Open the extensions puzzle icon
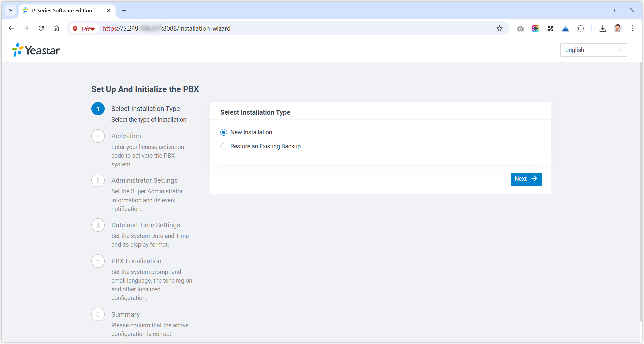This screenshot has width=644, height=344. pos(580,29)
